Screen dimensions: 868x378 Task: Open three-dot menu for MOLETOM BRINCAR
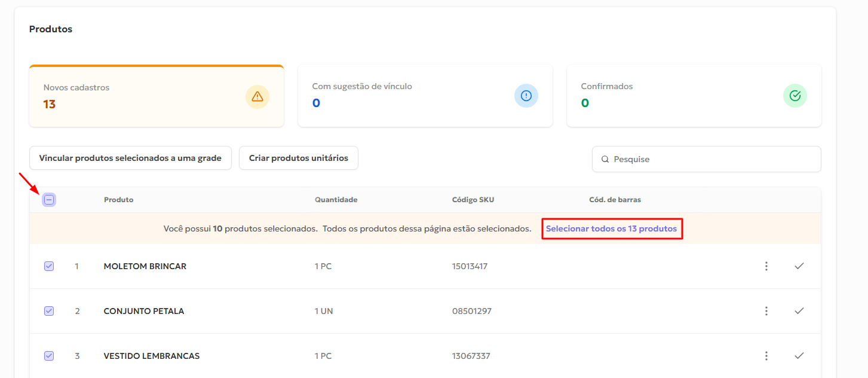tap(766, 266)
